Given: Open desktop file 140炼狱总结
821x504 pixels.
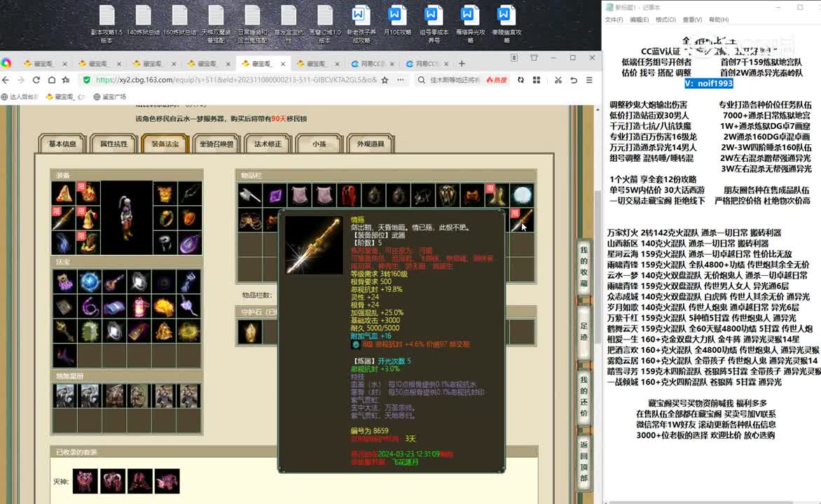Looking at the screenshot, I should (x=143, y=24).
